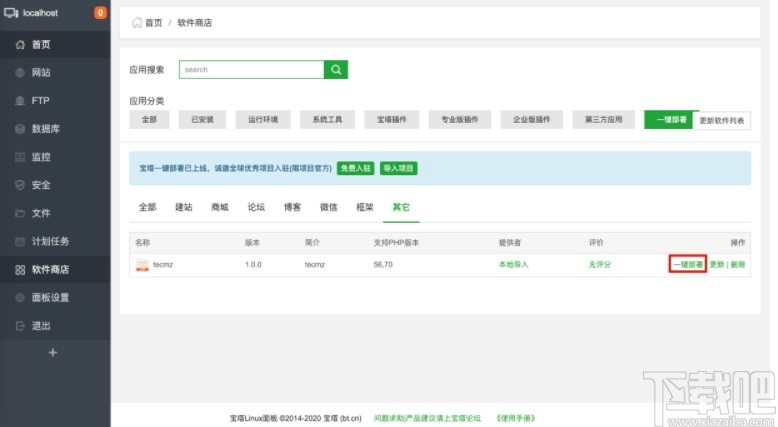The image size is (778, 427).
Task: Click the tecmz application icon
Action: click(142, 265)
